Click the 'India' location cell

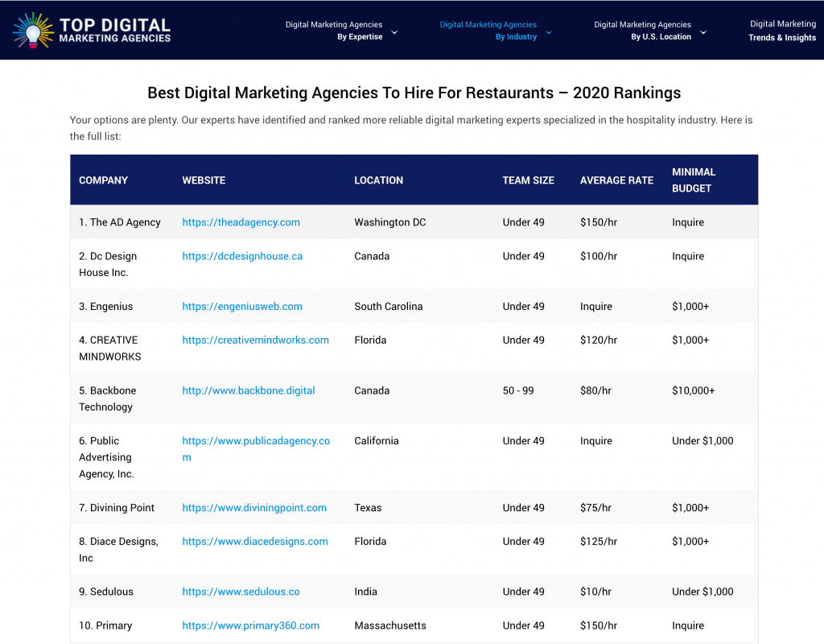(366, 592)
